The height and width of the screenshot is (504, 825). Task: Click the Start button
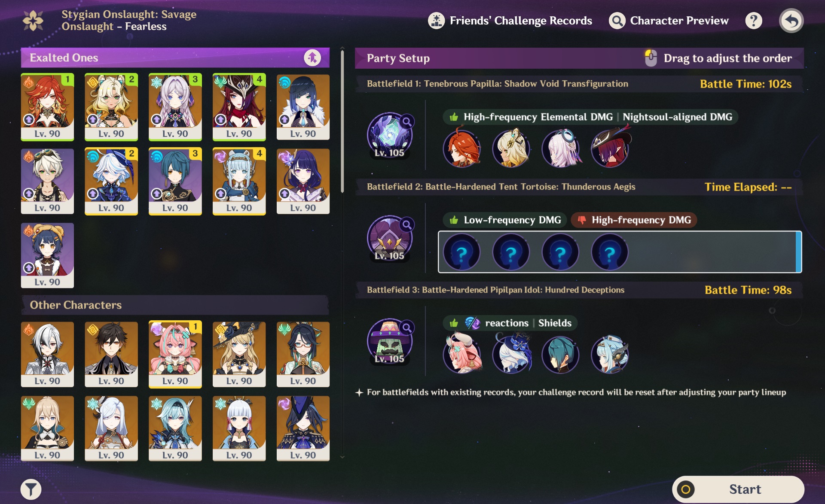pyautogui.click(x=738, y=489)
